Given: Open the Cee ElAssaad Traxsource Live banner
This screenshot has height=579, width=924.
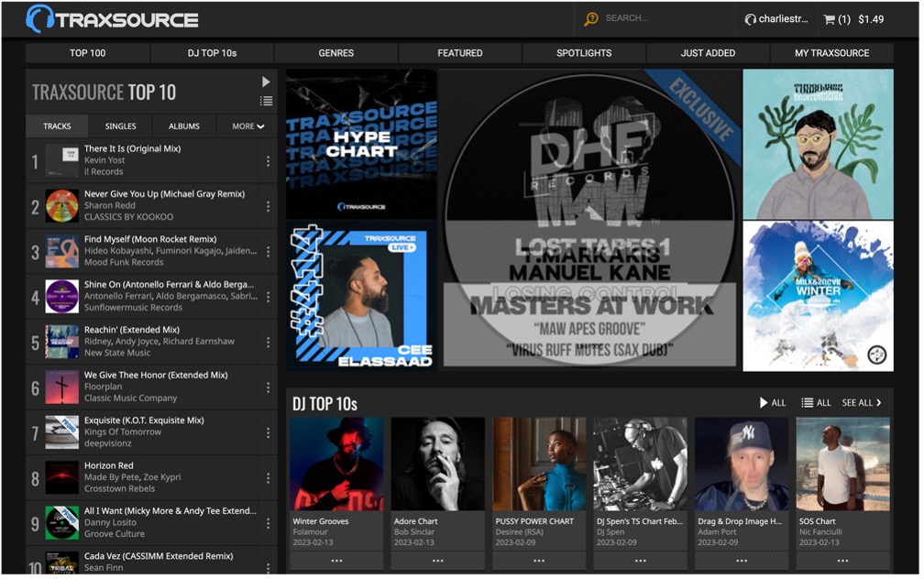Looking at the screenshot, I should pyautogui.click(x=361, y=296).
